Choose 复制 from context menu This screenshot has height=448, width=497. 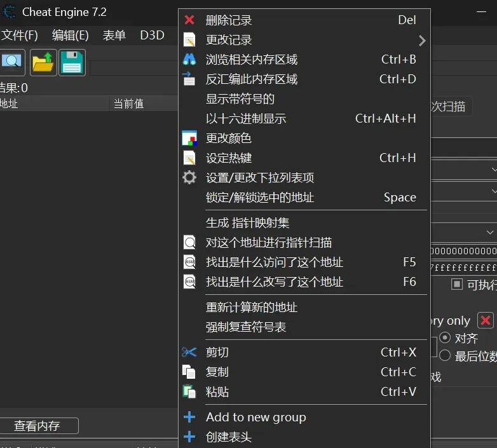[304, 372]
